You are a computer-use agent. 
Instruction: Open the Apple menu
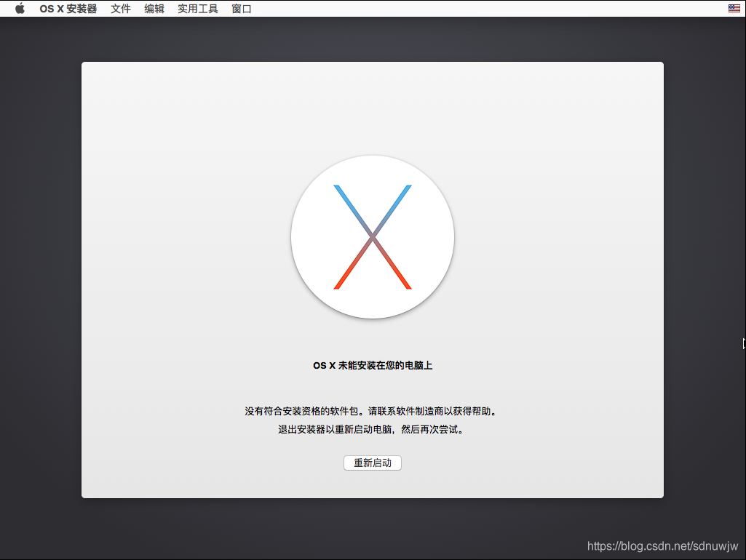click(20, 9)
